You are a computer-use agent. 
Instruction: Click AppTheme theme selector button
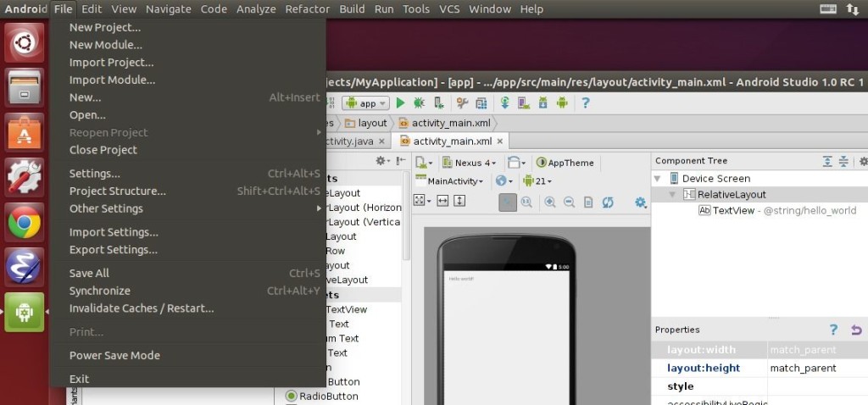tap(565, 163)
